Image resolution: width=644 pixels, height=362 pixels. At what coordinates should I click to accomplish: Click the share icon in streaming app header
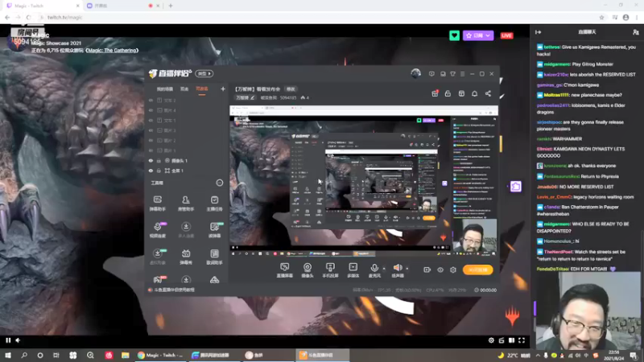(488, 93)
